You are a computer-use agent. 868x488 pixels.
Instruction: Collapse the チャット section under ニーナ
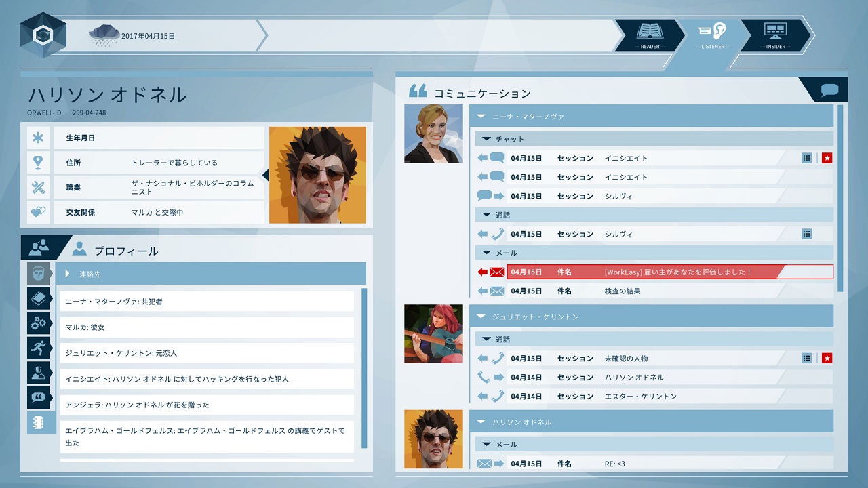point(486,139)
